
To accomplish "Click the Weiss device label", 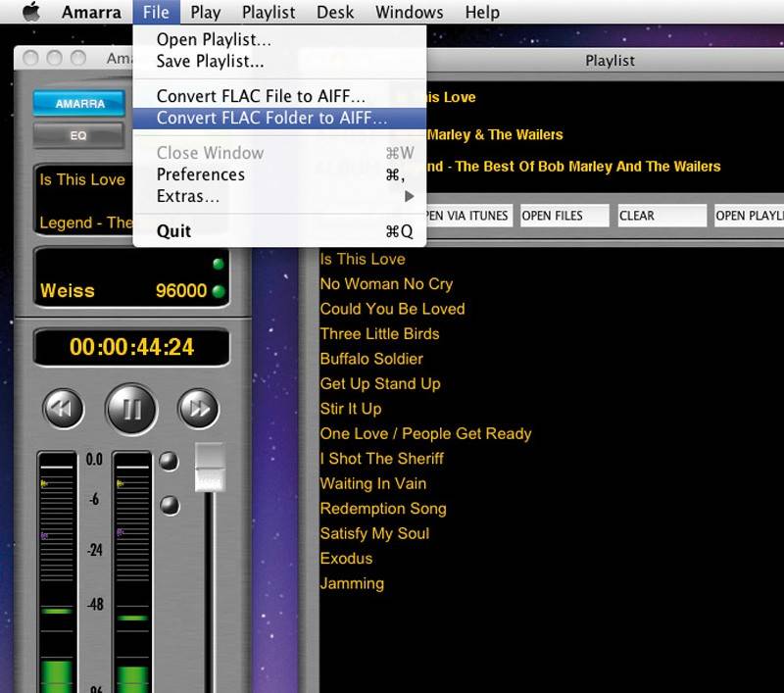I will [x=68, y=290].
